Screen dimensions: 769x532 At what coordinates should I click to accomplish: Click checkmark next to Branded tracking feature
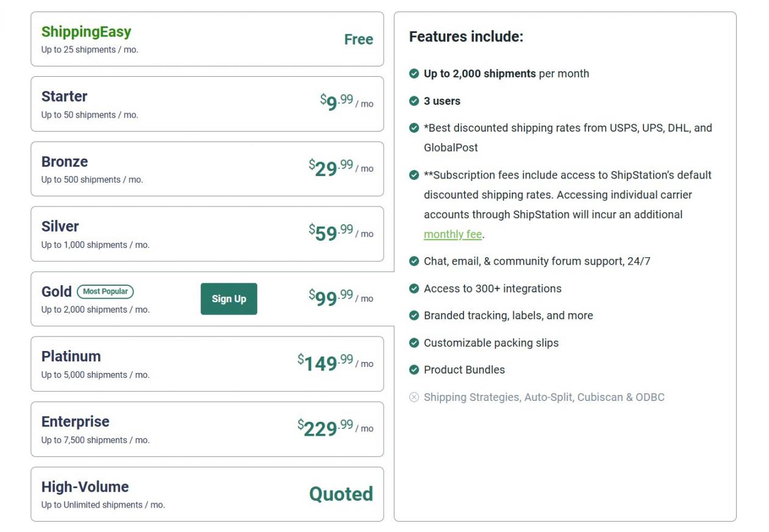pyautogui.click(x=414, y=316)
